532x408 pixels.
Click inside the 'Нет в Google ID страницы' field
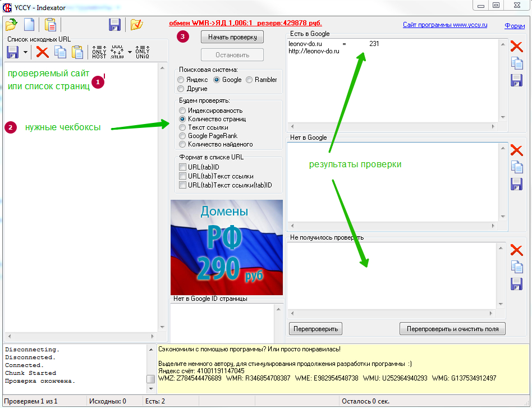pos(222,323)
